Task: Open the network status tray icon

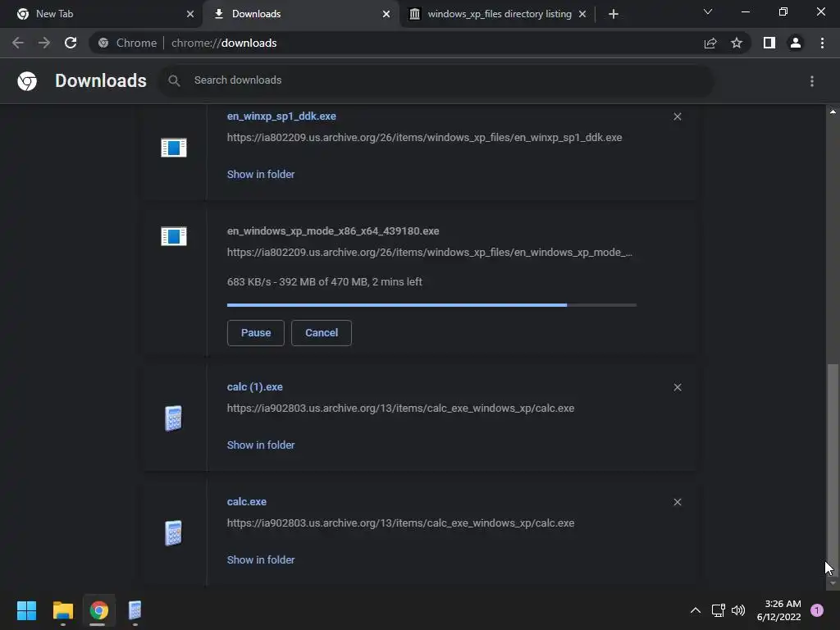Action: tap(718, 610)
